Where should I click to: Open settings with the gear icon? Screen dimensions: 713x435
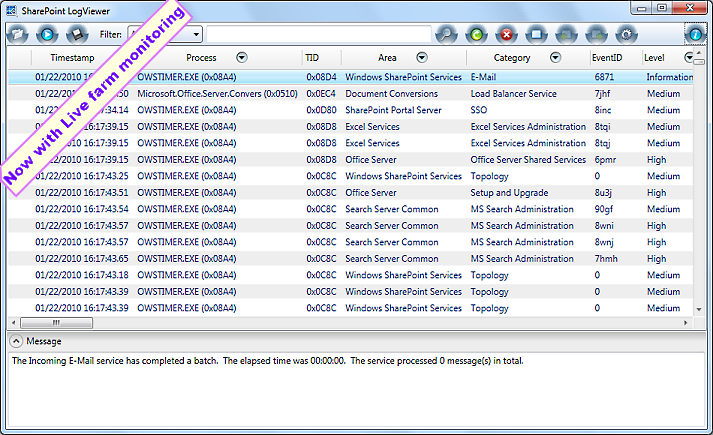tap(627, 35)
